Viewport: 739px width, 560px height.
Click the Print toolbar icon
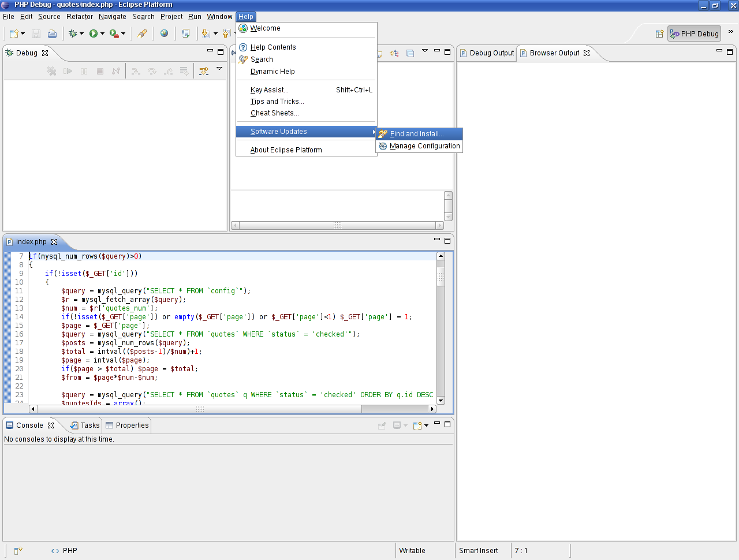click(52, 33)
